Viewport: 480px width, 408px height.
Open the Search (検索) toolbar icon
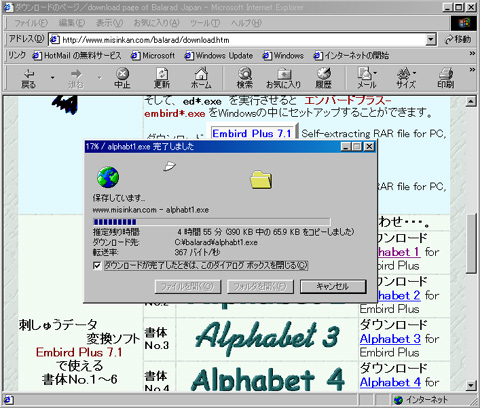coord(245,78)
